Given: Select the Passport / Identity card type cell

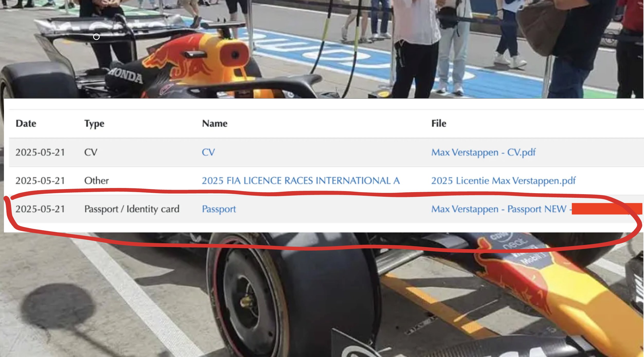Looking at the screenshot, I should (x=131, y=209).
